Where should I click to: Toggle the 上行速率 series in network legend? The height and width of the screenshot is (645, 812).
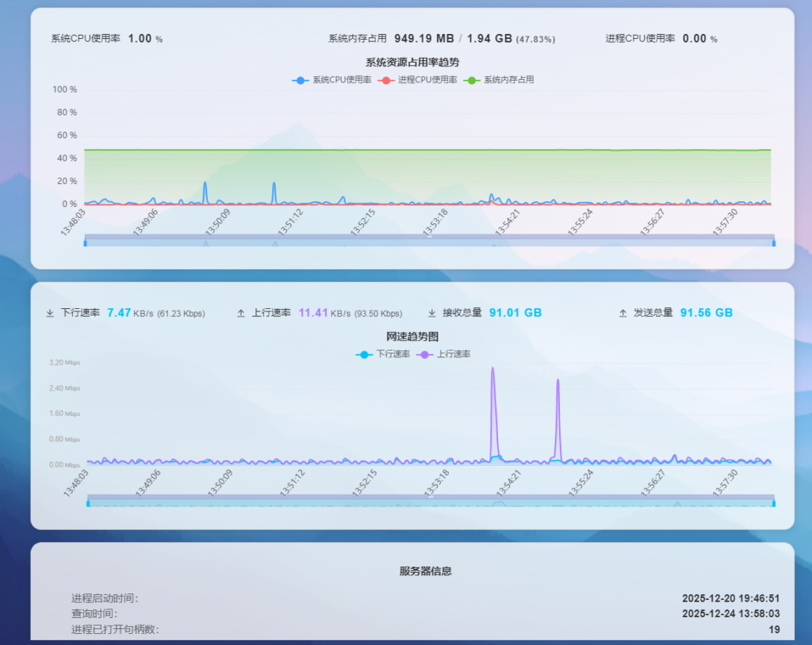tap(454, 354)
